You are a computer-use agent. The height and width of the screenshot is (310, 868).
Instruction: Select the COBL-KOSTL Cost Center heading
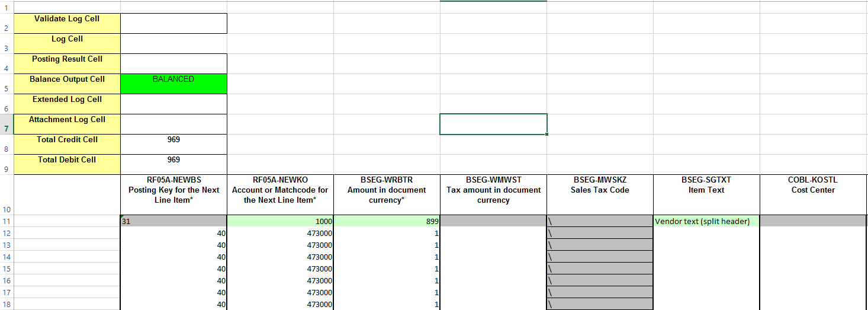coord(813,194)
